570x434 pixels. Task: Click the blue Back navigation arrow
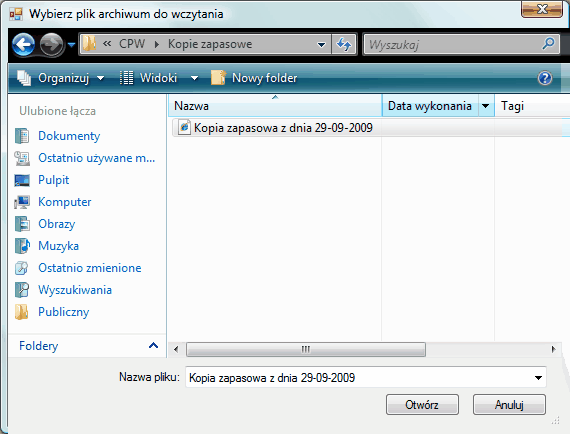tap(23, 45)
